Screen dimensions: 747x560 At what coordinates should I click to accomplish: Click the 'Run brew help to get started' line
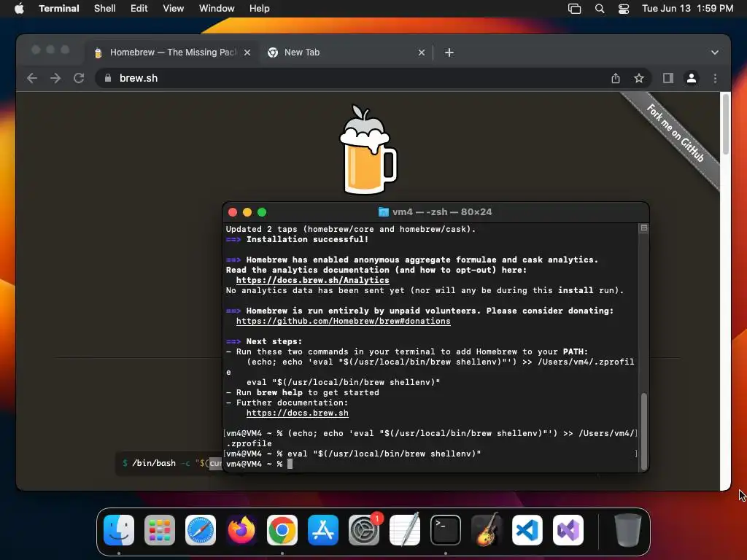(x=303, y=393)
